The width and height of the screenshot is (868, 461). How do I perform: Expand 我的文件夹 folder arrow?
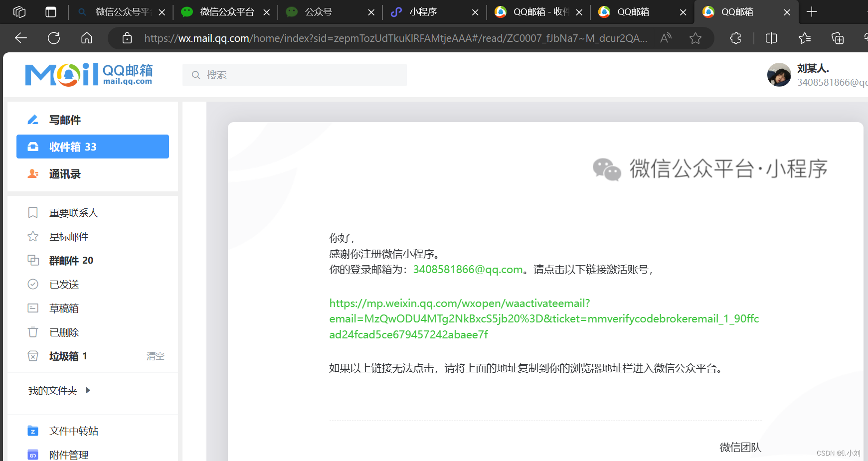88,390
